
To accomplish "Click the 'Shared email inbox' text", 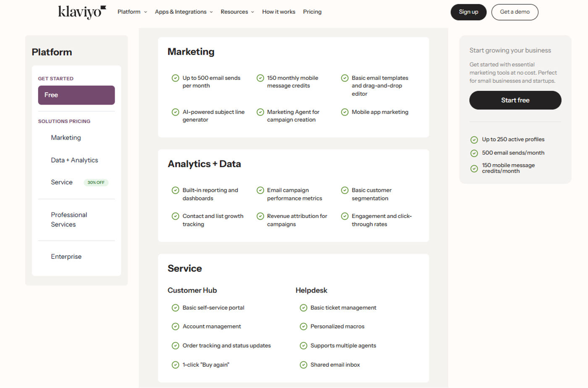I will coord(335,365).
